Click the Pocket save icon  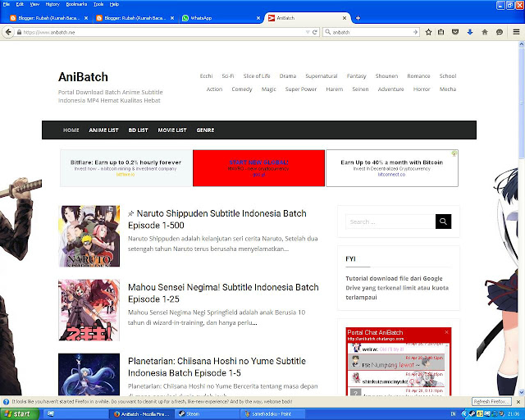click(x=455, y=32)
